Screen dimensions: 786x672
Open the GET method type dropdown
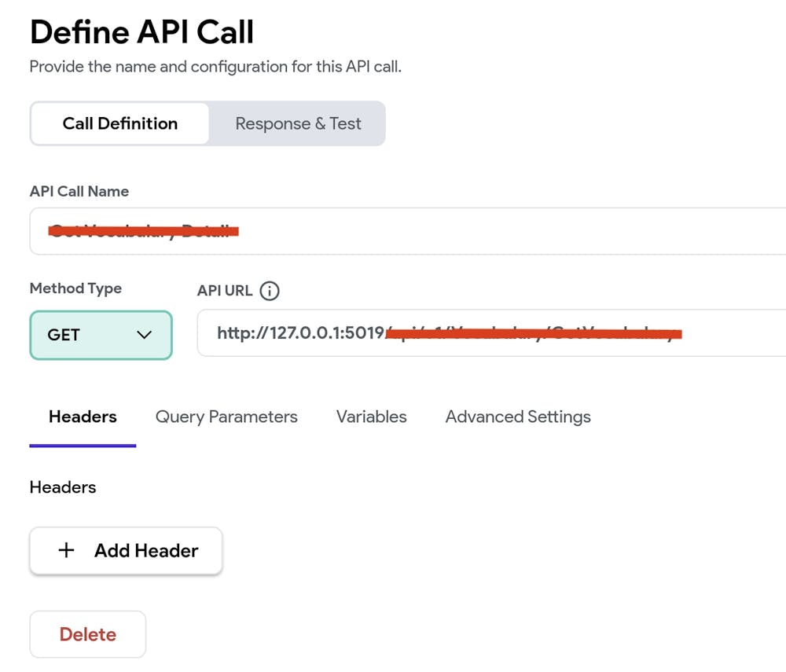pyautogui.click(x=100, y=335)
